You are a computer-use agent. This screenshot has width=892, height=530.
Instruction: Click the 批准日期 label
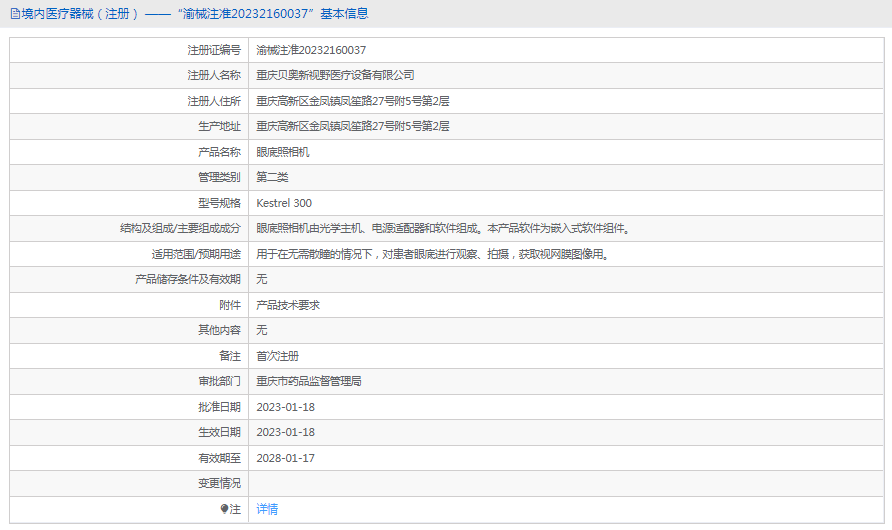[219, 407]
